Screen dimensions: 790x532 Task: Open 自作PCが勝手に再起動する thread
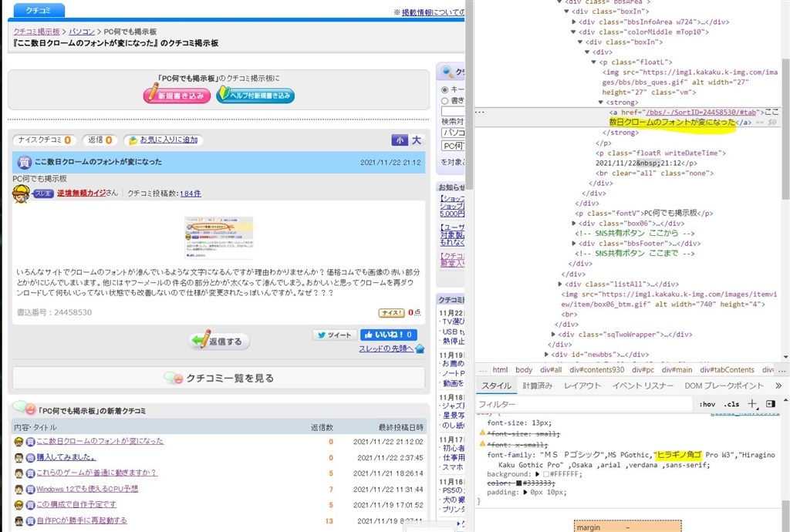[82, 520]
